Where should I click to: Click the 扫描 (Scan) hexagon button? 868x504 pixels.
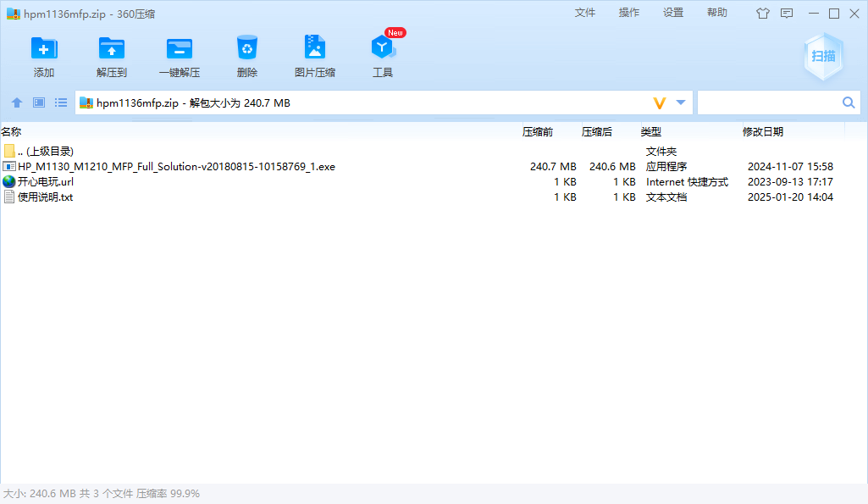pos(823,56)
